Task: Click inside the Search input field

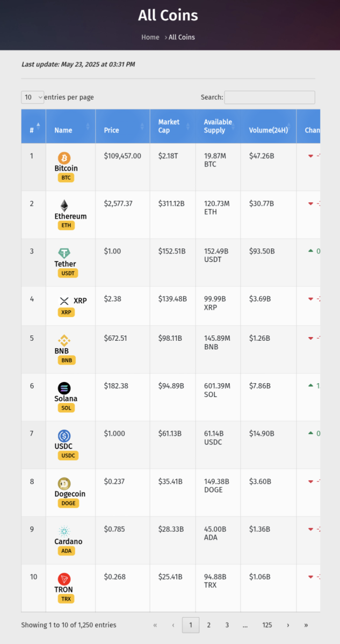Action: coord(270,97)
